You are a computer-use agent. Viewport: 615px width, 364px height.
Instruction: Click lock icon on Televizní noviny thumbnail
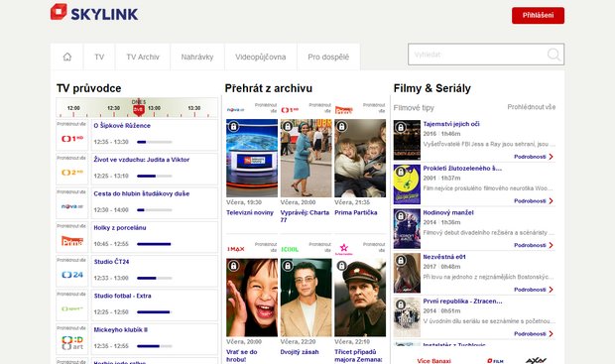233,126
